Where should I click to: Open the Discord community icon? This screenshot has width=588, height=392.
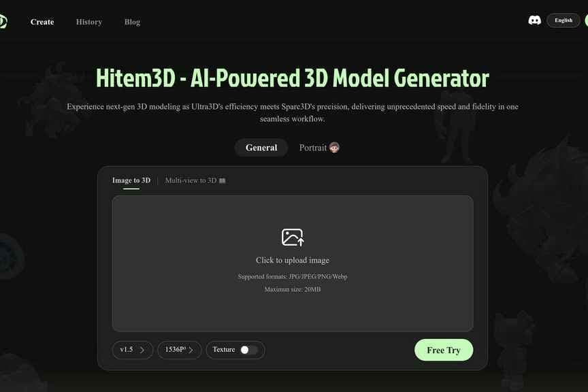click(535, 20)
